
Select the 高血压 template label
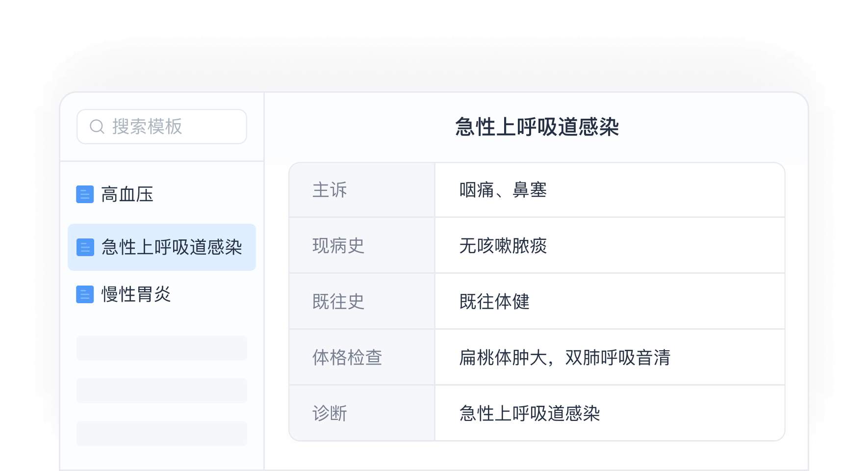127,194
